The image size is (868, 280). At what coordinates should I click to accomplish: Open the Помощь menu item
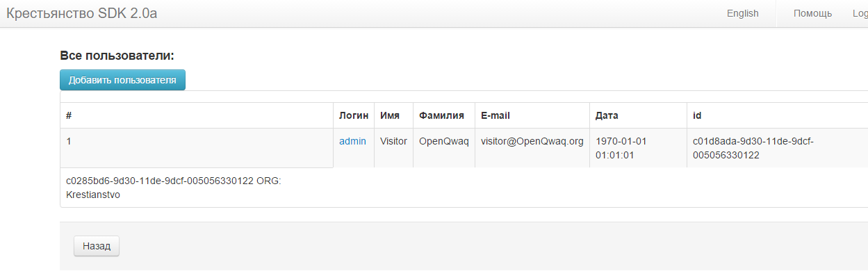(x=812, y=13)
